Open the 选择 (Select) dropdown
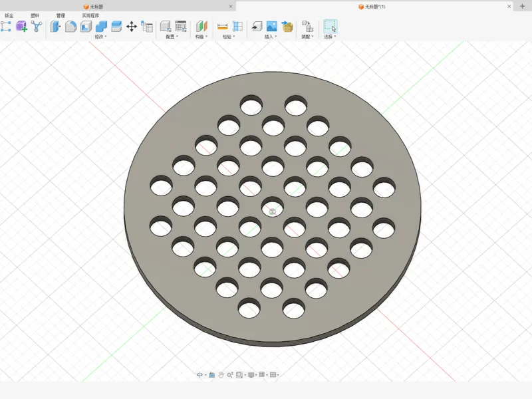This screenshot has height=399, width=532. (330, 37)
